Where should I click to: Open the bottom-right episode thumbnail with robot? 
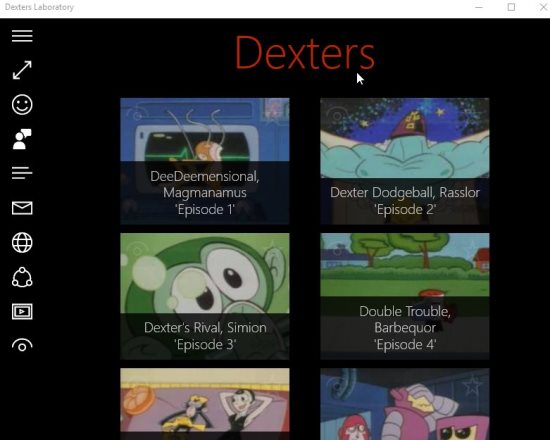click(405, 404)
